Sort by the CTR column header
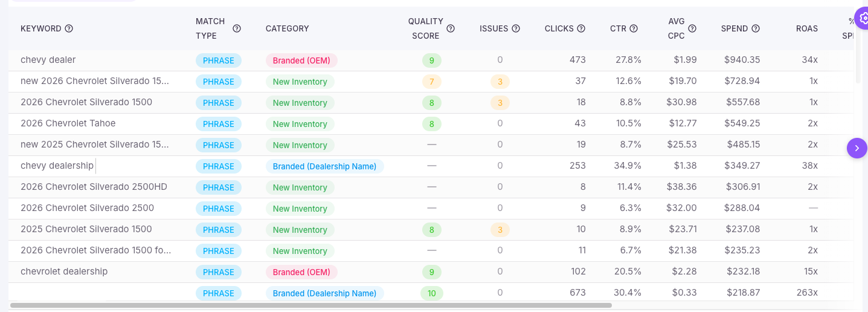The height and width of the screenshot is (312, 868). (x=619, y=28)
